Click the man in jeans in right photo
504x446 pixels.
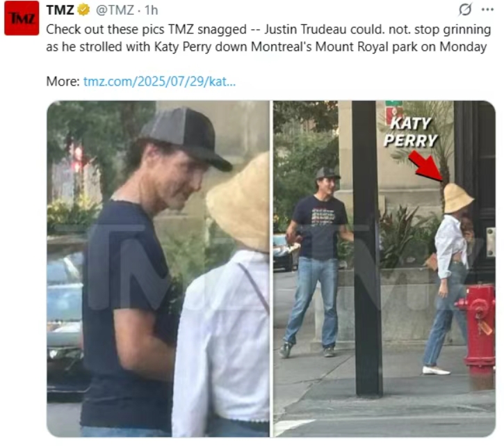tap(317, 262)
